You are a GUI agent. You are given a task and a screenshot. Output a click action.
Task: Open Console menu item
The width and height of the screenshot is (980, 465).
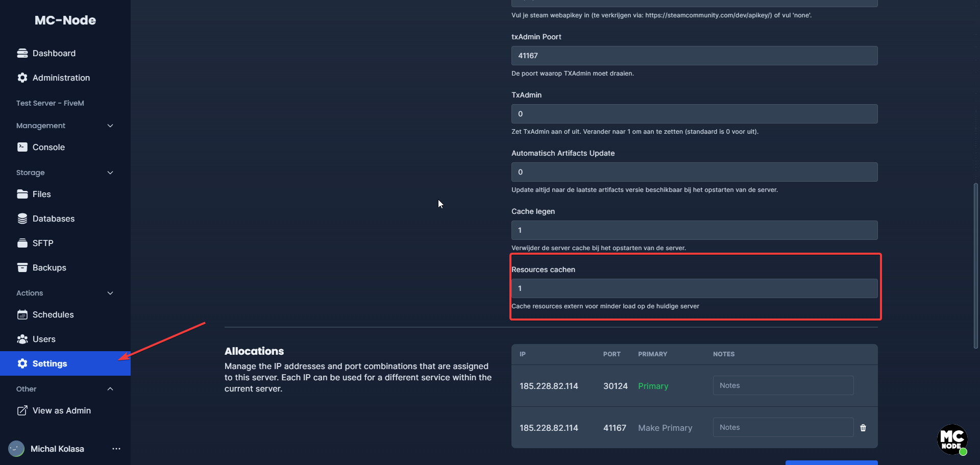[x=65, y=147]
